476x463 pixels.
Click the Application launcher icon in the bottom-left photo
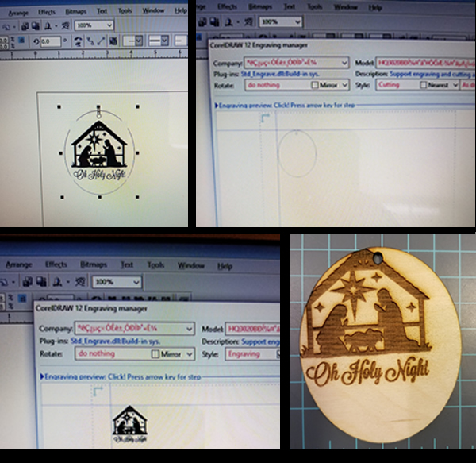pos(57,283)
